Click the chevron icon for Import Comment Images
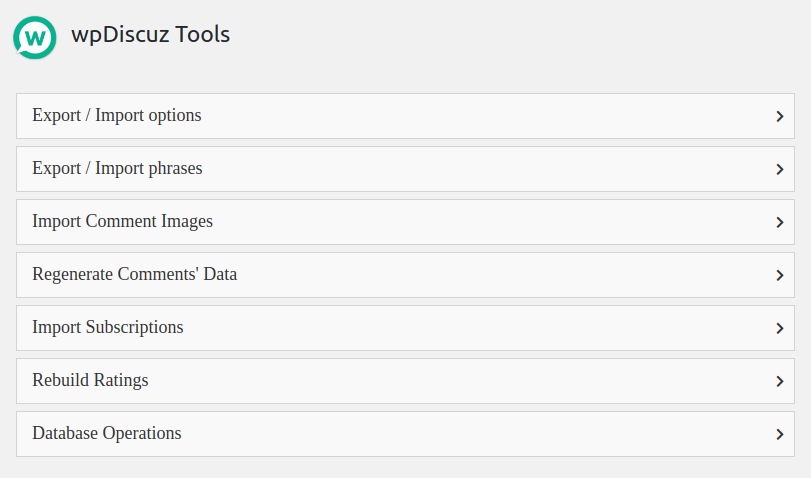The image size is (811, 478). click(x=779, y=222)
